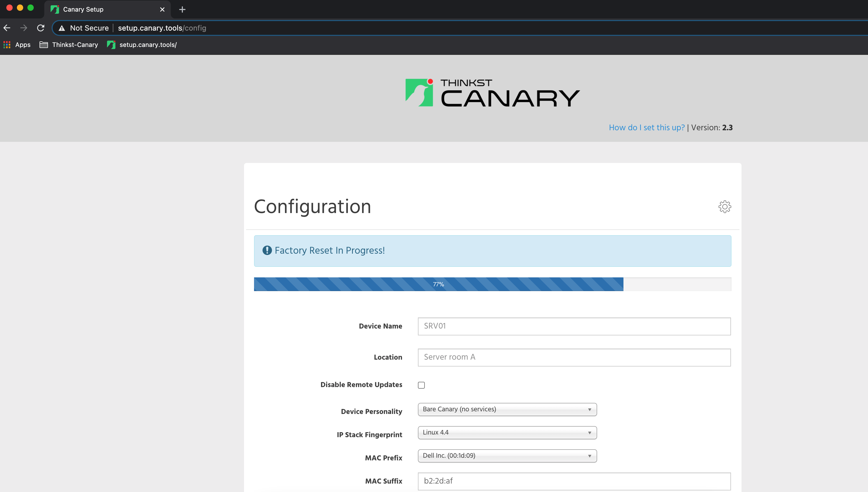Open the setup.canary.tools/ bookmark
The image size is (868, 492).
142,45
